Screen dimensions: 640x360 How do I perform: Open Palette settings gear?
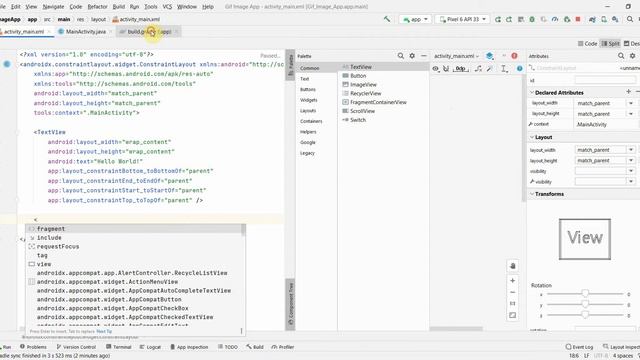click(x=412, y=56)
